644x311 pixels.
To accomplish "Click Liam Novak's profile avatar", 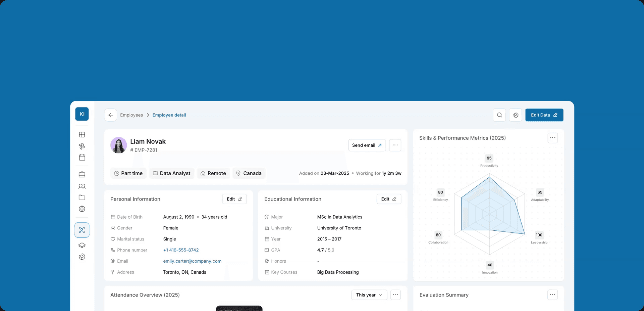I will click(x=118, y=145).
